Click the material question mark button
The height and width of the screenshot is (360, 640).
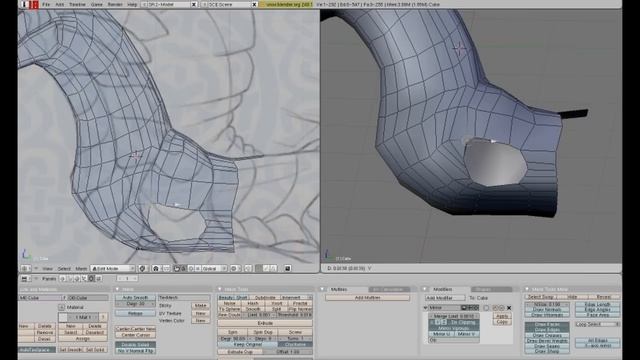point(103,317)
